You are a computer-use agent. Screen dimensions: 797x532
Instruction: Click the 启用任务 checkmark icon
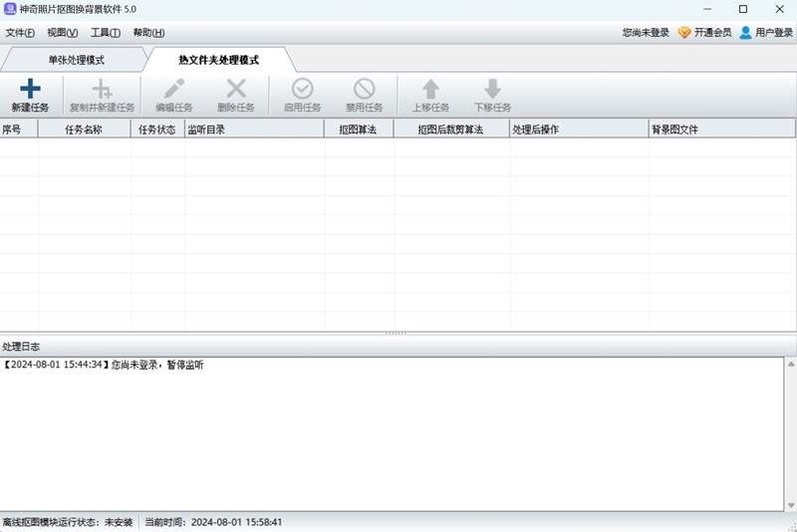coord(303,89)
